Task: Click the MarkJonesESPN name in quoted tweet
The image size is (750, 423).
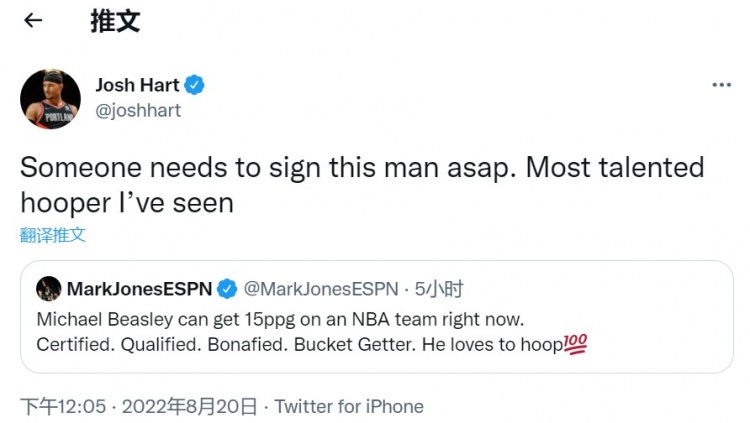Action: point(139,289)
